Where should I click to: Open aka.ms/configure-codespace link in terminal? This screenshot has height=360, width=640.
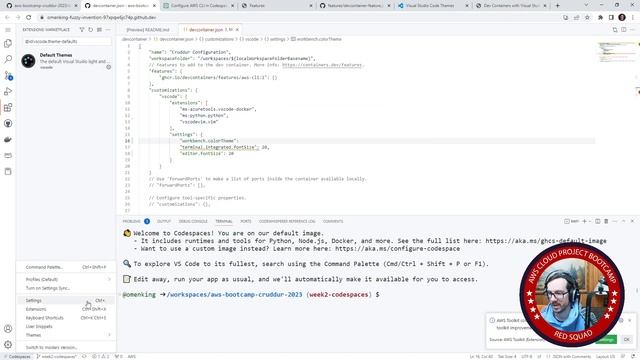pos(398,249)
